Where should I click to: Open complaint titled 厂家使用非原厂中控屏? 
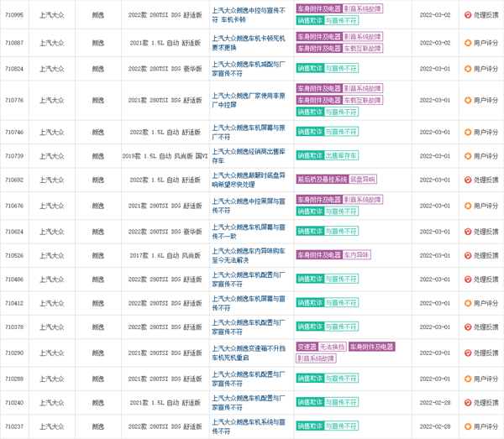click(x=249, y=100)
